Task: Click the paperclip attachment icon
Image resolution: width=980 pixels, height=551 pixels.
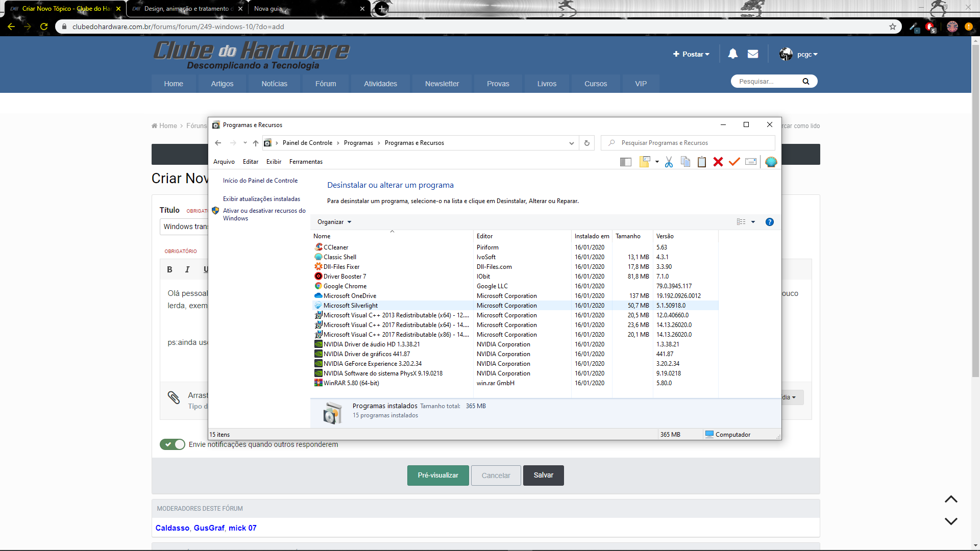Action: tap(174, 397)
